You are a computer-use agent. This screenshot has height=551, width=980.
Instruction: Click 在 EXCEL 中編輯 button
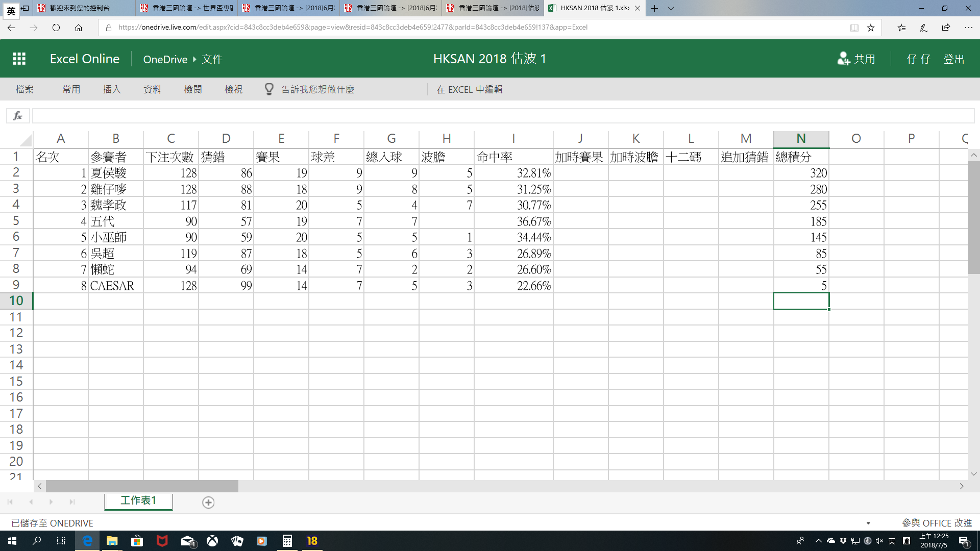[469, 89]
